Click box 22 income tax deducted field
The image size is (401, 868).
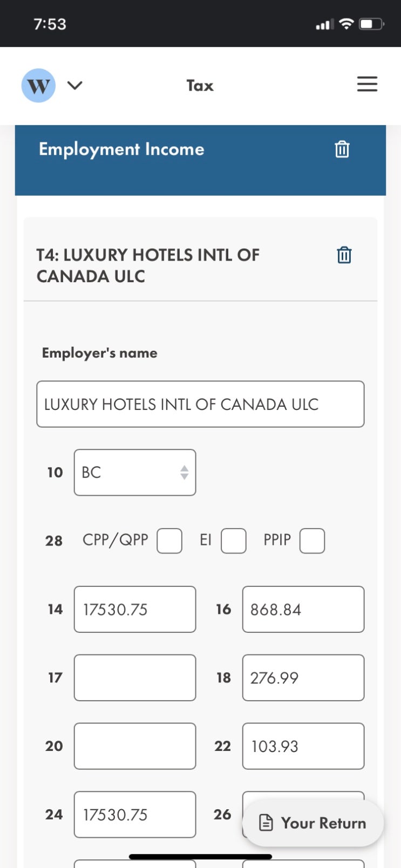tap(303, 746)
